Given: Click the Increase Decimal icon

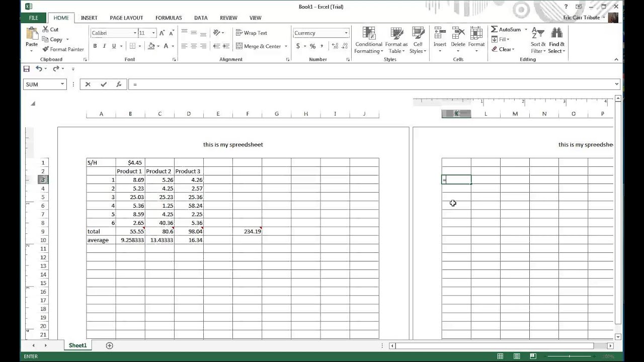Looking at the screenshot, I should coord(335,45).
